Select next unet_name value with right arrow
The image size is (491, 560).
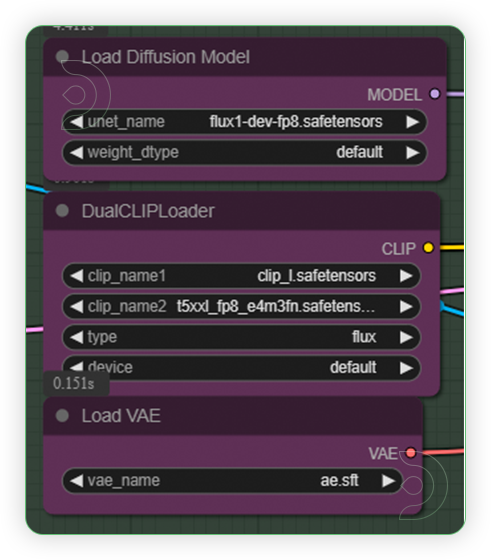point(412,122)
